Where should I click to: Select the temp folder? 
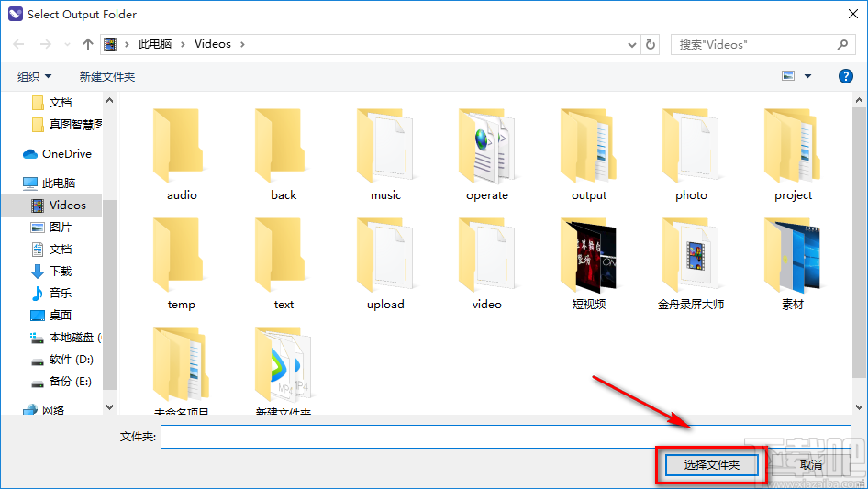pos(182,264)
